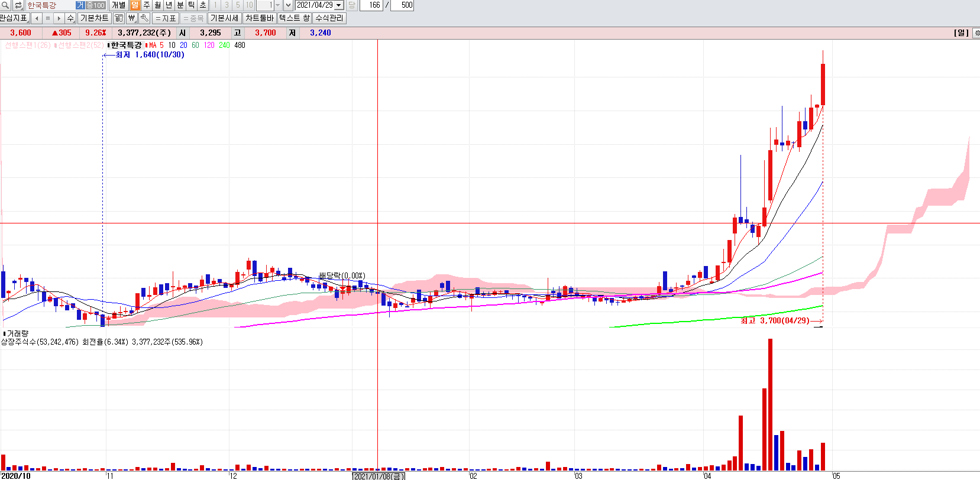
Task: Switch to 틱 tick chart
Action: click(191, 5)
